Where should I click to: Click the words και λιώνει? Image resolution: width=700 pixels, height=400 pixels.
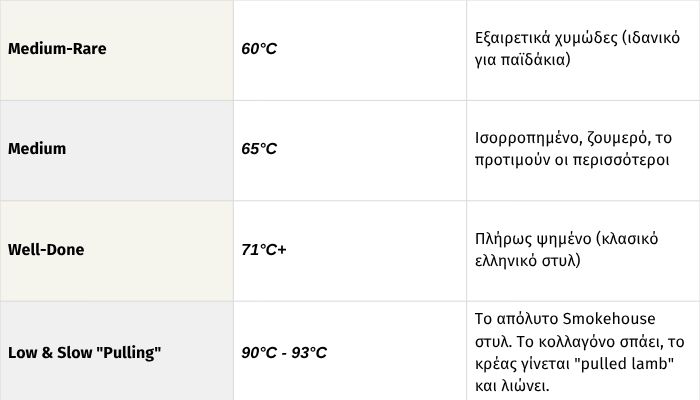(512, 386)
